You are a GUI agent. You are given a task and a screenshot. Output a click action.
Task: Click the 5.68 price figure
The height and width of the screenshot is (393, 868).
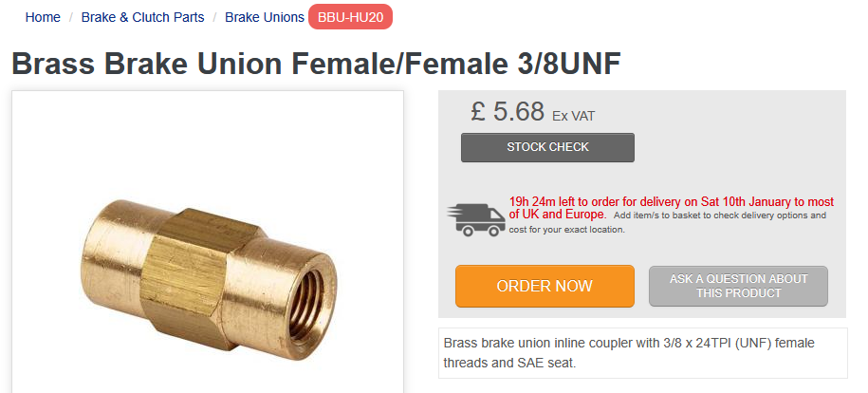tap(518, 111)
